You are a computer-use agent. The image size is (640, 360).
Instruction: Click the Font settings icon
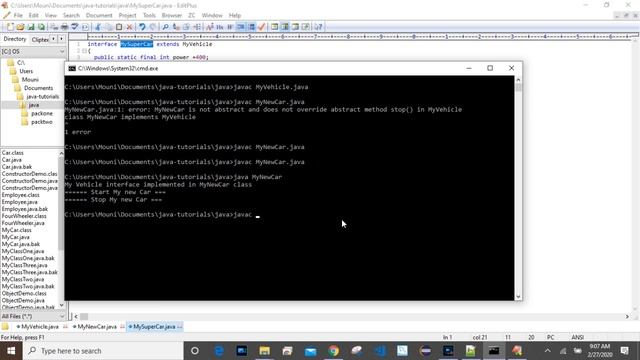tap(209, 27)
